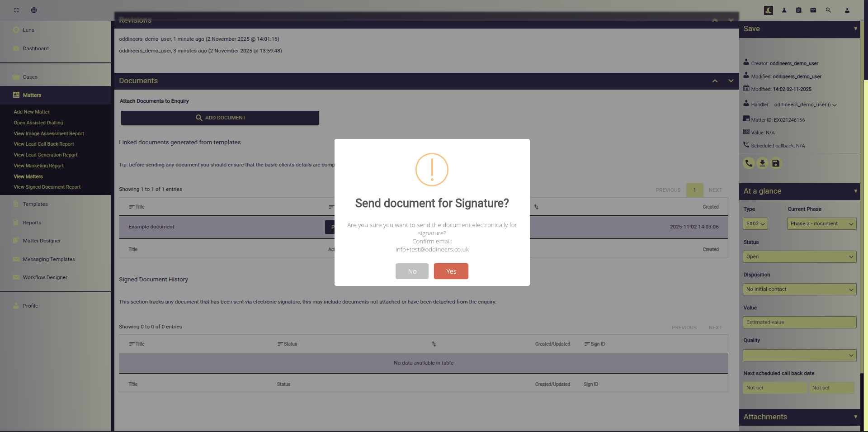Click the search magnifier icon in header
The image size is (868, 432).
pyautogui.click(x=828, y=10)
